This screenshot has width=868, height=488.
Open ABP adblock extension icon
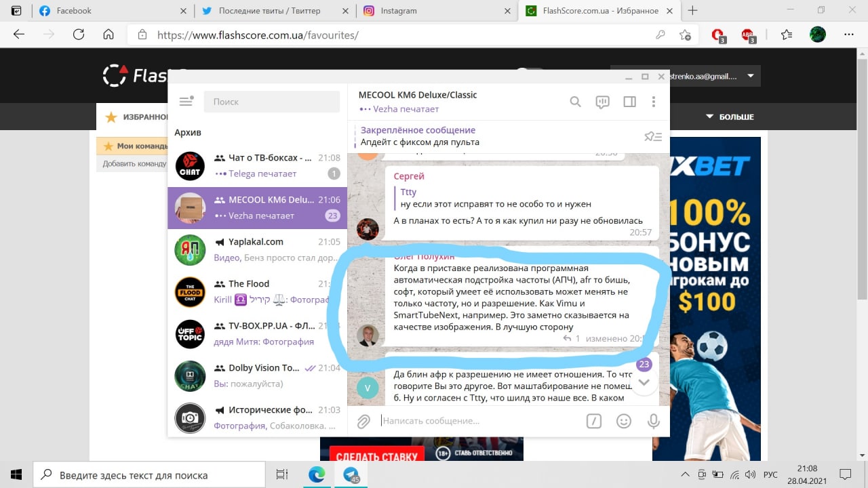coord(748,35)
